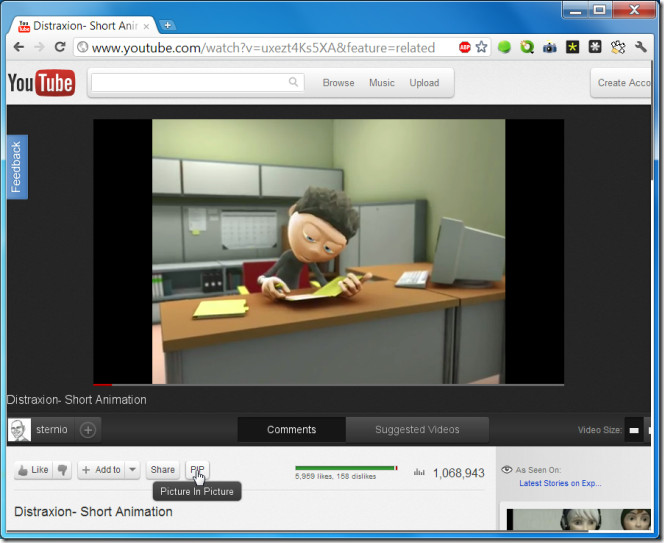The width and height of the screenshot is (664, 543).
Task: Click the Create Account button
Action: pos(622,83)
